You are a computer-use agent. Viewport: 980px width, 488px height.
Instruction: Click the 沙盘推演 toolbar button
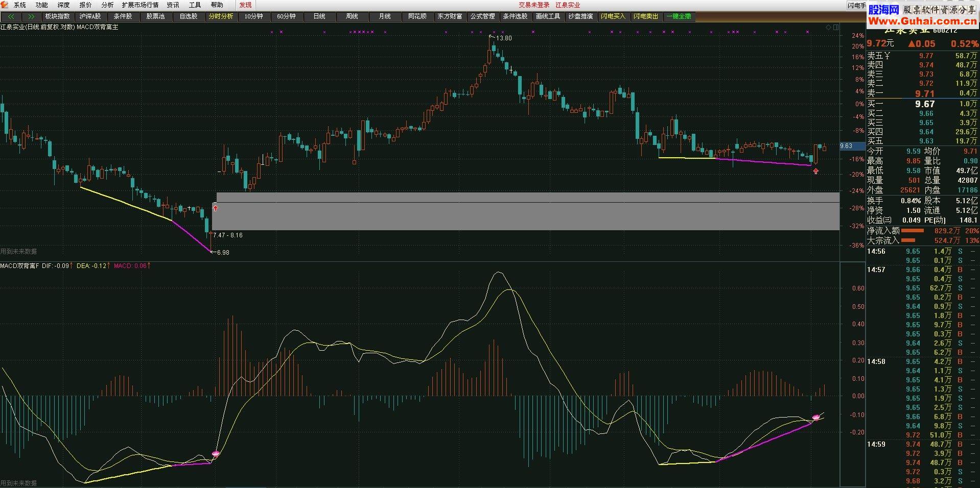coord(580,16)
